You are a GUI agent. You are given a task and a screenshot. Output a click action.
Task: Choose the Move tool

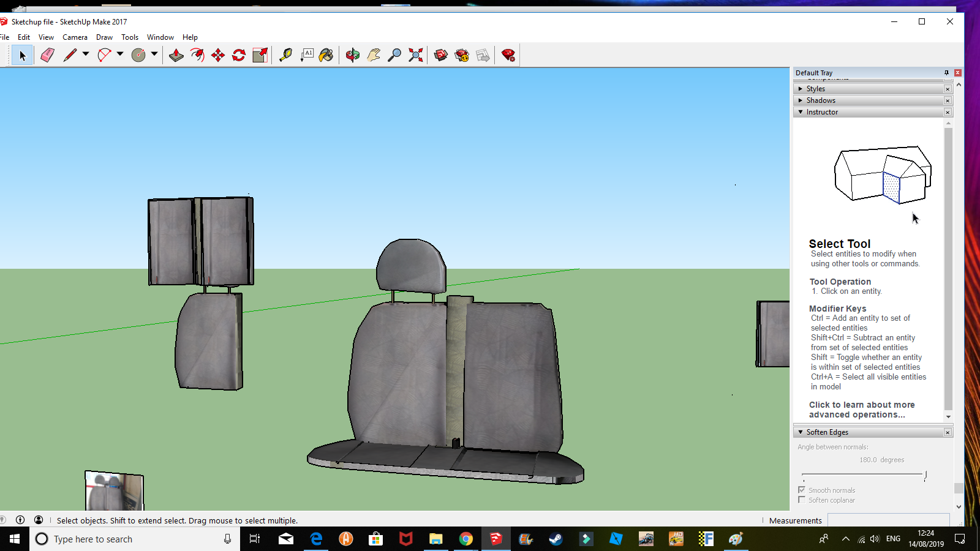point(218,55)
